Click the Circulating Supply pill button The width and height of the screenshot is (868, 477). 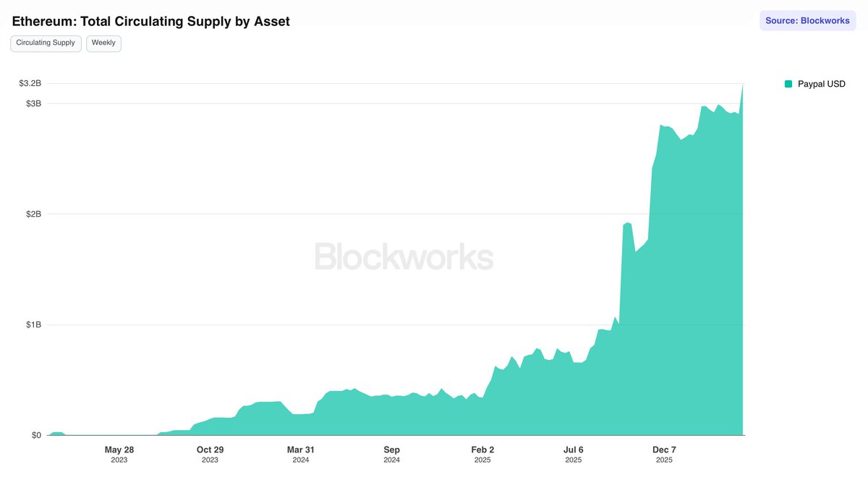[46, 43]
